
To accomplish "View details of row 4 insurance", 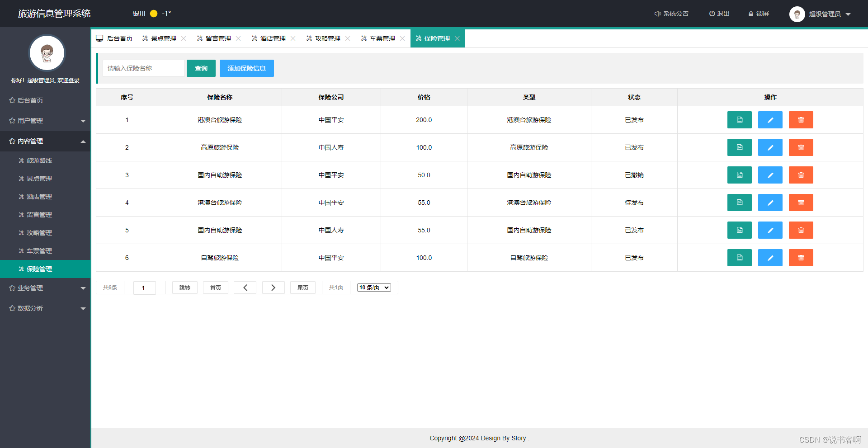I will point(739,203).
